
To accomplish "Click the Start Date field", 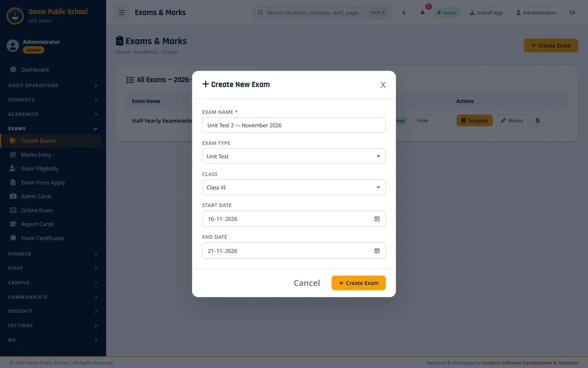I will click(294, 219).
